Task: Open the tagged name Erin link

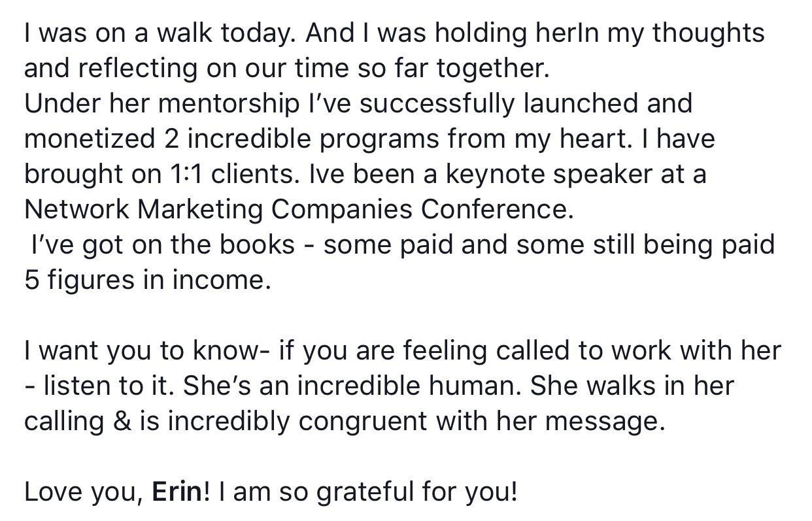Action: click(177, 492)
